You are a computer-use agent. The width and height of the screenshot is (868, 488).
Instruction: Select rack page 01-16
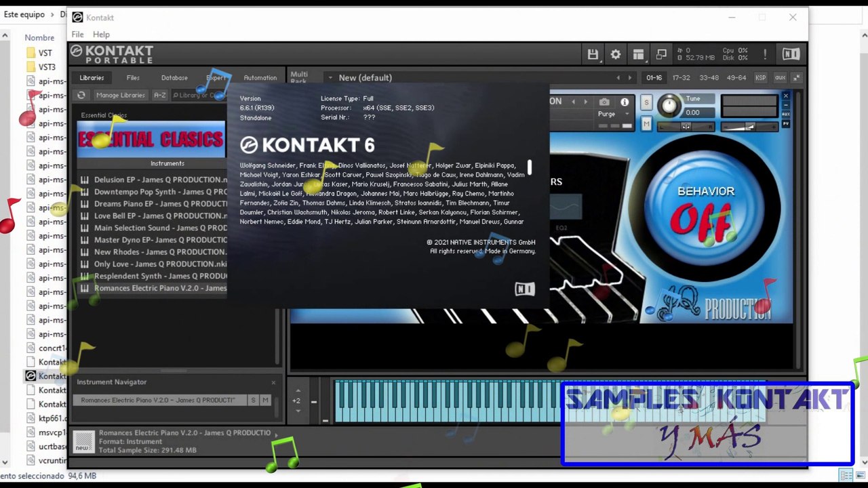pos(654,78)
